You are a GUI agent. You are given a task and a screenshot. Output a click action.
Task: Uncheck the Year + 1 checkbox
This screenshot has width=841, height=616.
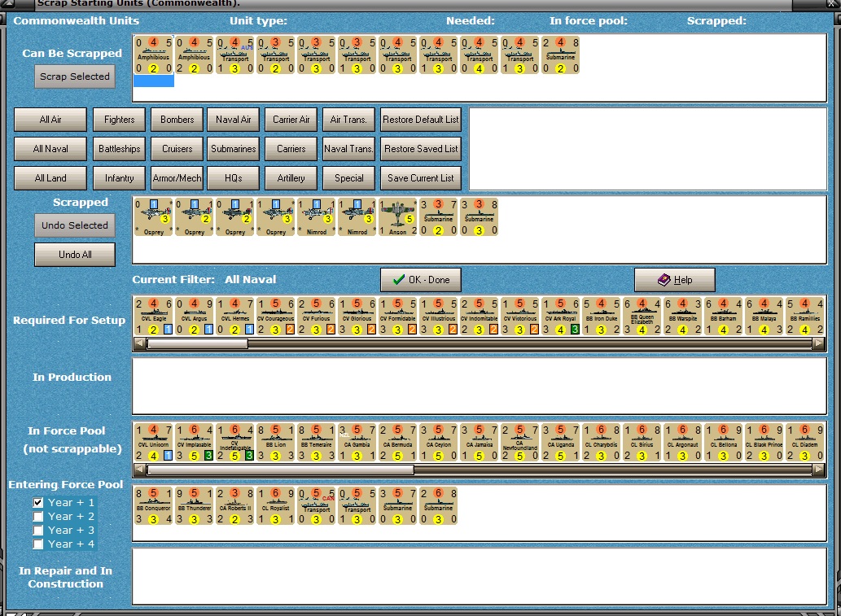click(x=38, y=502)
